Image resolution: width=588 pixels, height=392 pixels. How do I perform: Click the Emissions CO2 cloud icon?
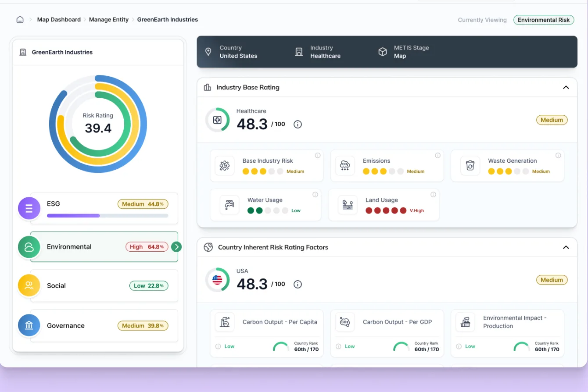tap(344, 166)
